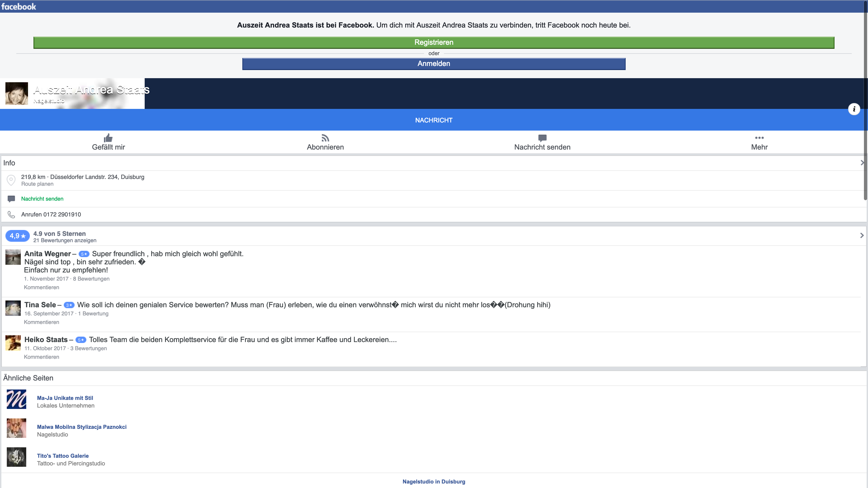The image size is (868, 488).
Task: Click the thumbs-up Gefällt mir icon
Action: pyautogui.click(x=108, y=138)
